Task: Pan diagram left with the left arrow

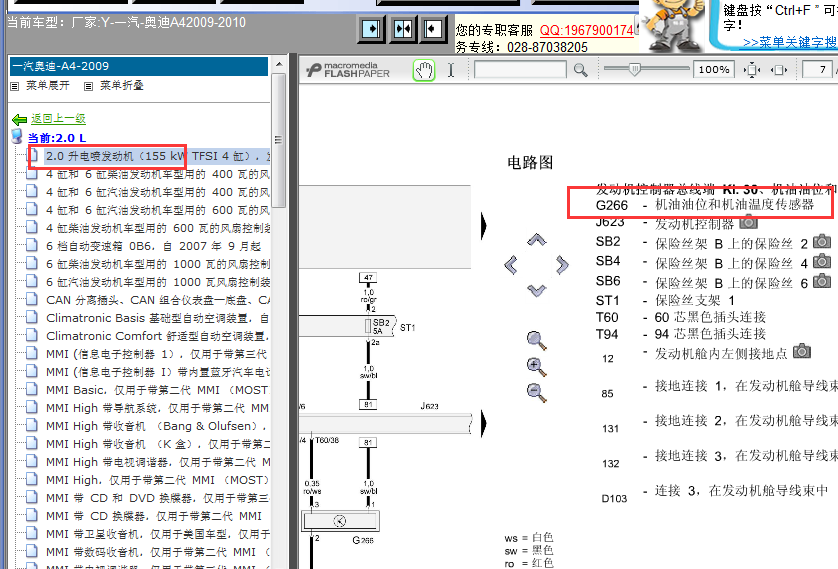Action: click(510, 264)
